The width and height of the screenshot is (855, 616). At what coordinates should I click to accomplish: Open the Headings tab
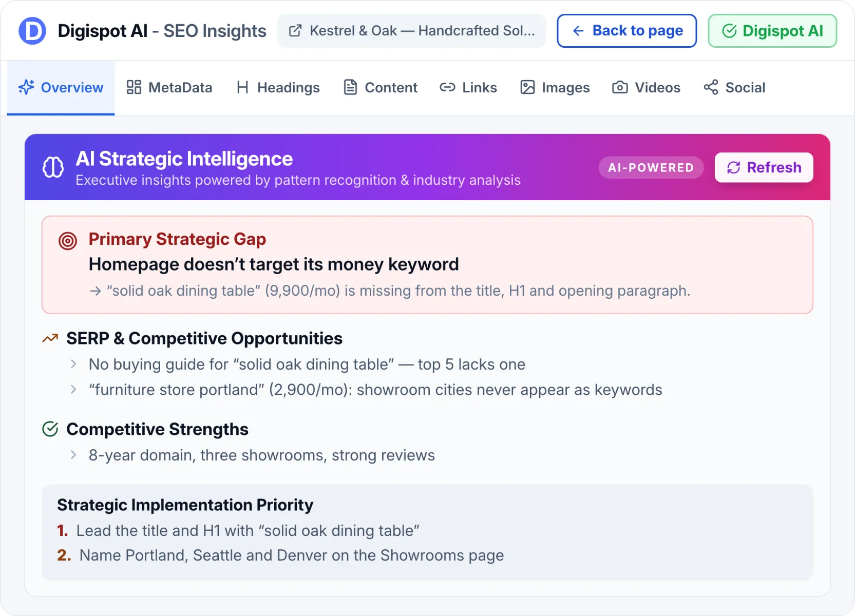(278, 88)
